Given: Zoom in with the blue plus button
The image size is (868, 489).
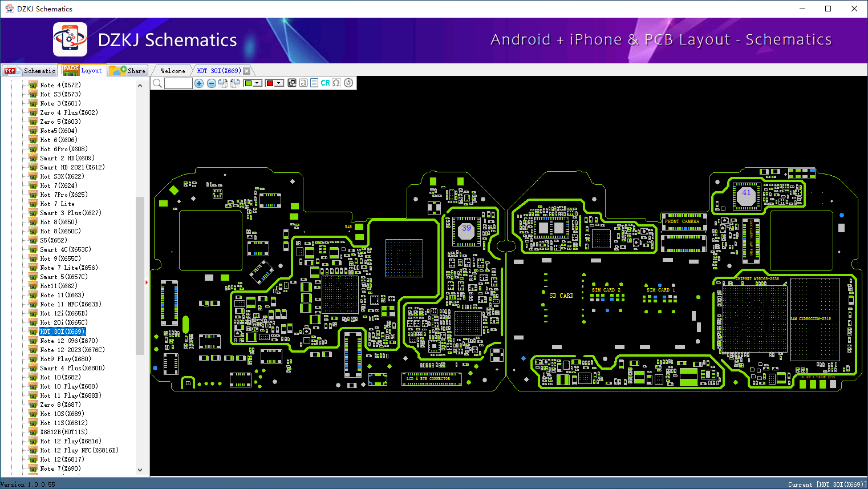Looking at the screenshot, I should [x=199, y=83].
